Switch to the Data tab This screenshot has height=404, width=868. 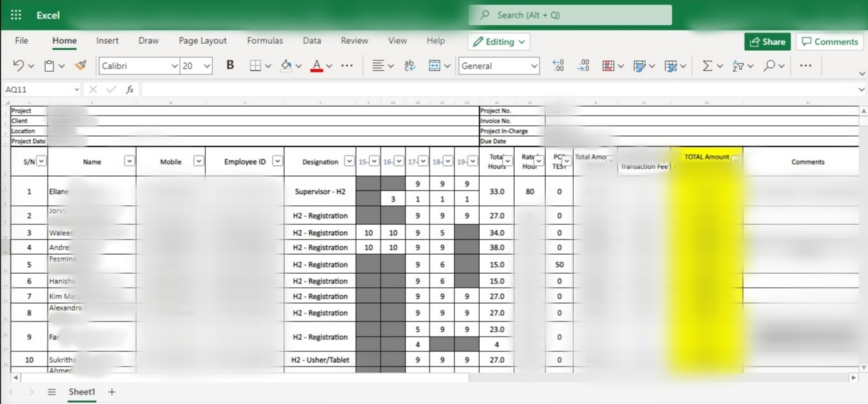coord(312,41)
